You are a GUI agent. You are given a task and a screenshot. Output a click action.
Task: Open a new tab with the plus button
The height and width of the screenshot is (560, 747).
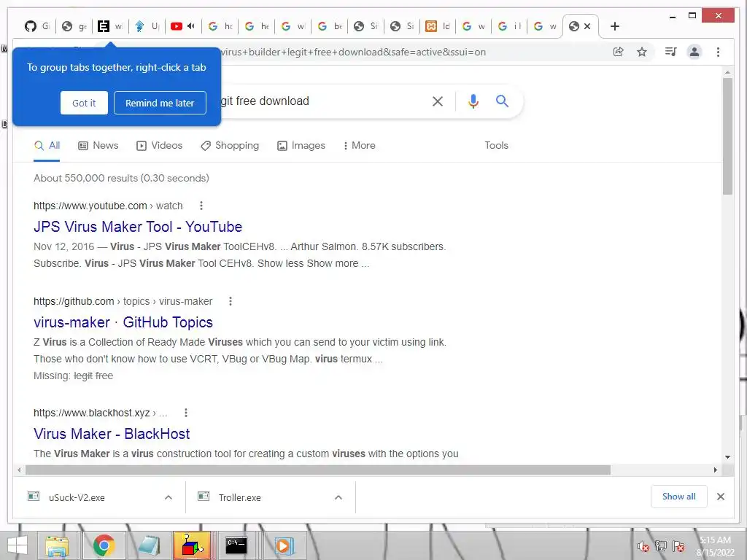point(614,26)
